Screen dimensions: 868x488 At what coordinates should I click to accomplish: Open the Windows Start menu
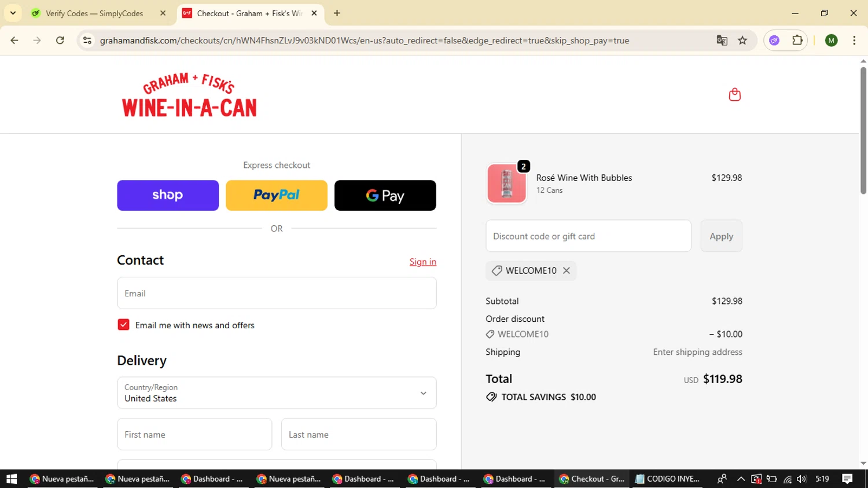[12, 479]
